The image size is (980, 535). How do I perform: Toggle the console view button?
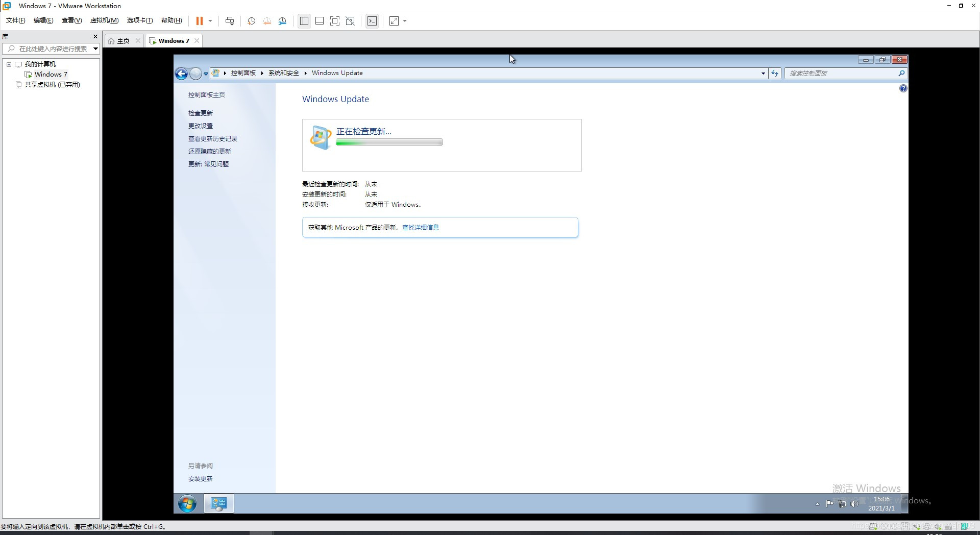click(x=372, y=21)
